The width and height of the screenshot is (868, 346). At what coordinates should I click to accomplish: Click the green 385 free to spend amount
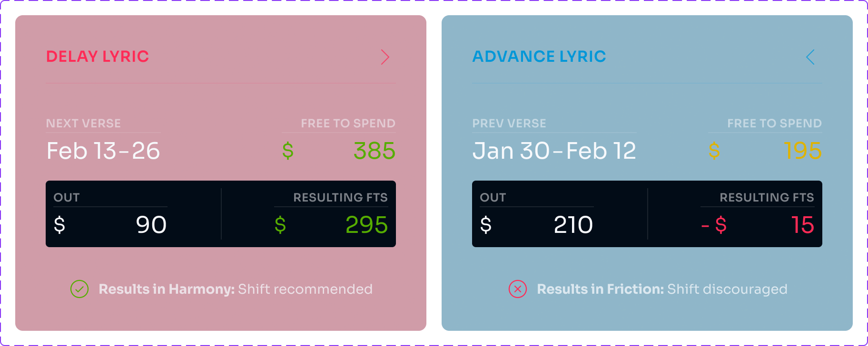coord(375,151)
